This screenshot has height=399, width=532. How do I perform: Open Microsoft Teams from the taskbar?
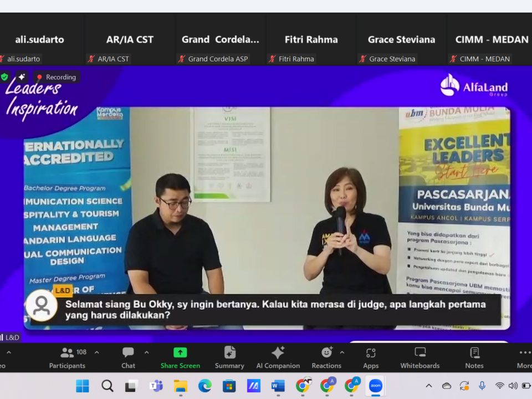pos(156,386)
